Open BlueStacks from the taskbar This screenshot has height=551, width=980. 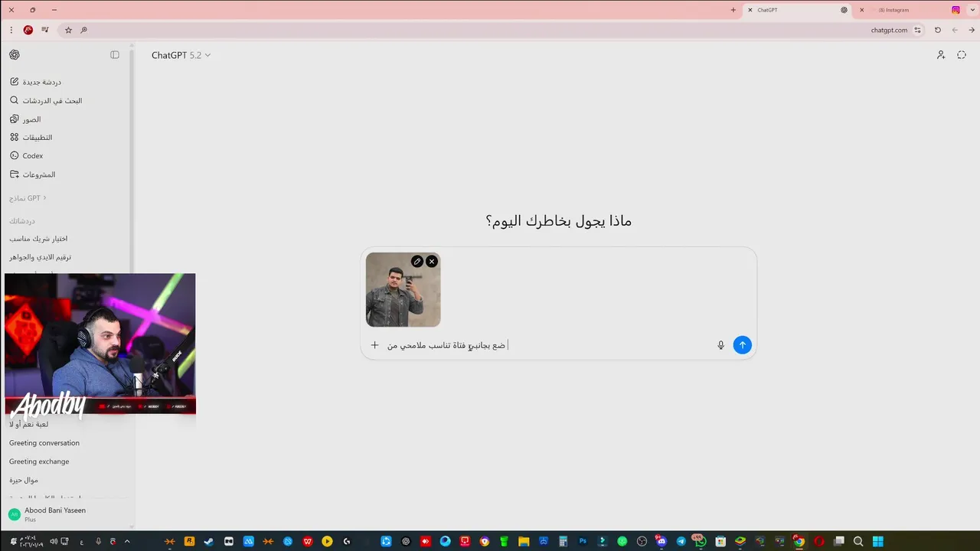click(740, 541)
